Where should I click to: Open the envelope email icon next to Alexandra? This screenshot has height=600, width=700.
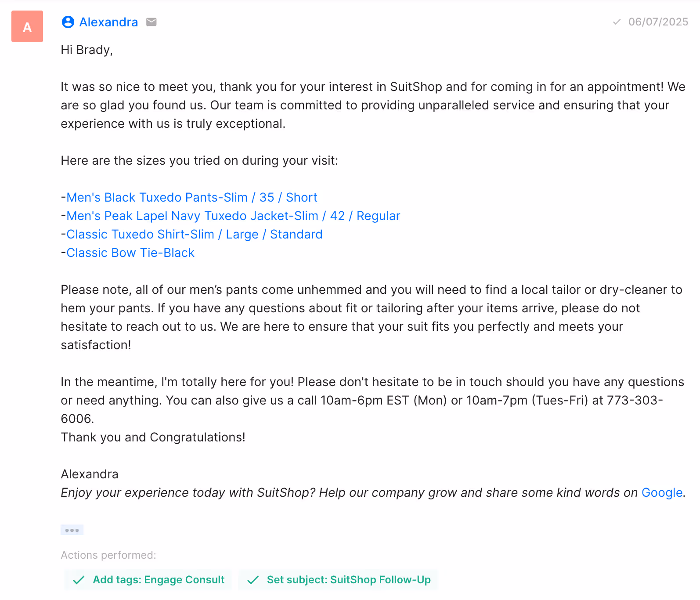tap(151, 22)
